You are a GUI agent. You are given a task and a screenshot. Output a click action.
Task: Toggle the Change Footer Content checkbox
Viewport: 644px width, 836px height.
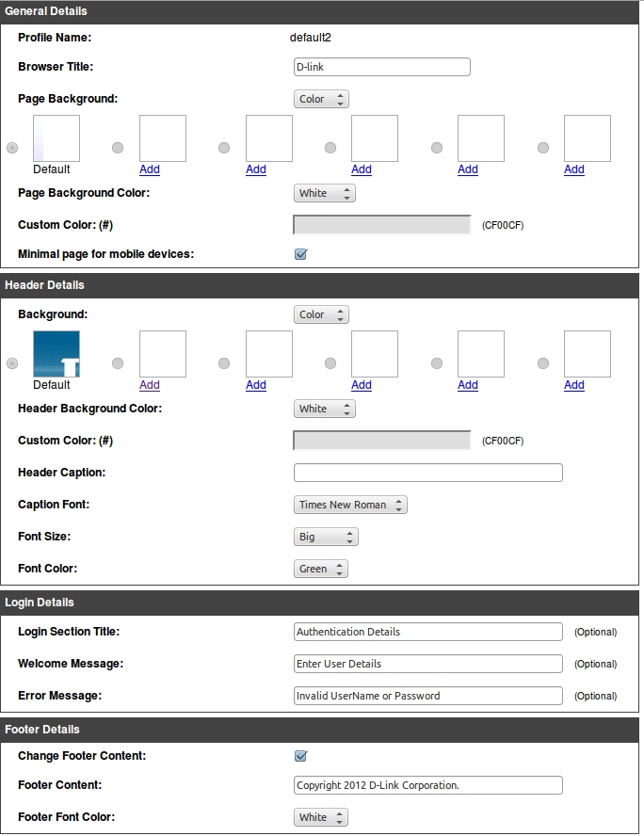(x=301, y=756)
